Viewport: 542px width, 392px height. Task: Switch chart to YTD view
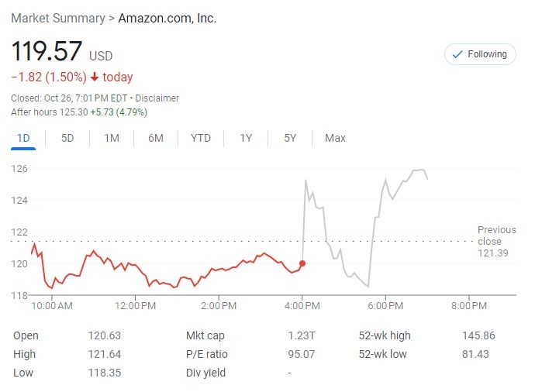tap(201, 139)
